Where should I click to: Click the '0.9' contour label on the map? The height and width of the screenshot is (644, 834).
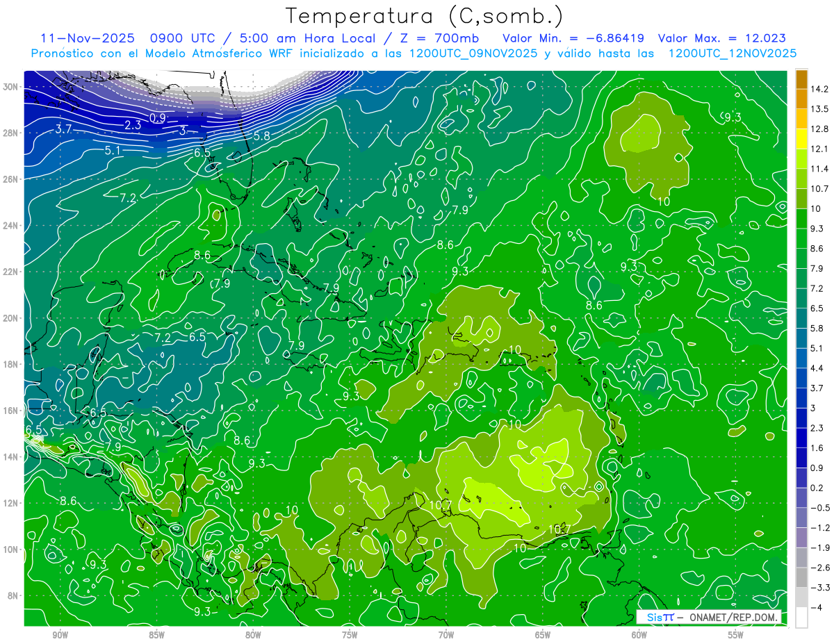click(x=158, y=118)
